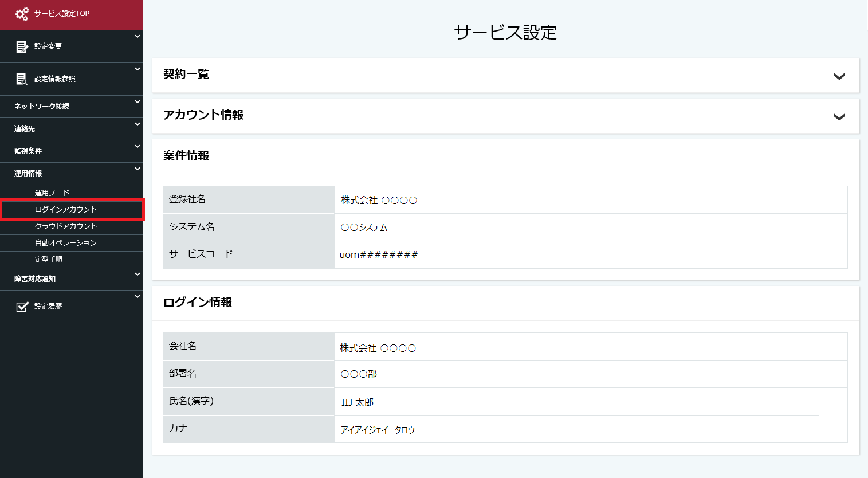
Task: Expand the 契約一覧 panel chevron
Action: click(x=839, y=76)
